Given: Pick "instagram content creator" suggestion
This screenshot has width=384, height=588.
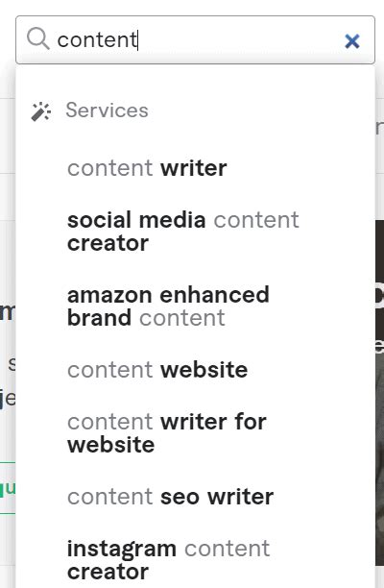Looking at the screenshot, I should [168, 560].
